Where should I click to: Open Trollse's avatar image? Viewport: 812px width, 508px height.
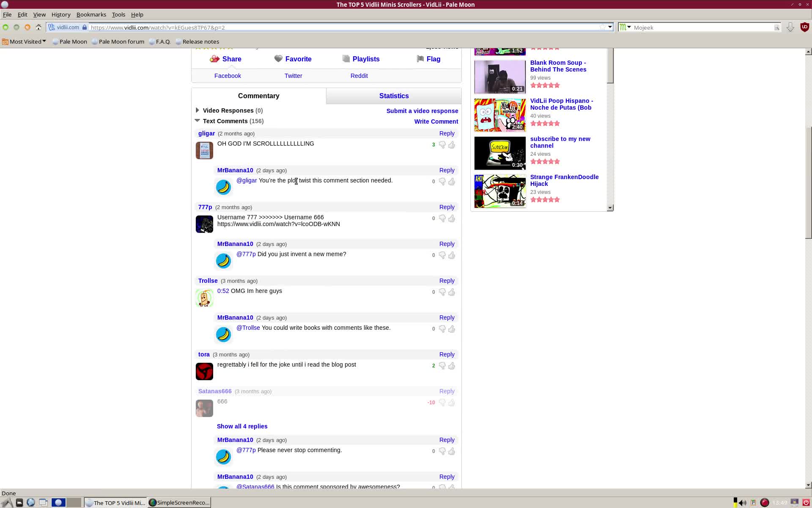204,298
